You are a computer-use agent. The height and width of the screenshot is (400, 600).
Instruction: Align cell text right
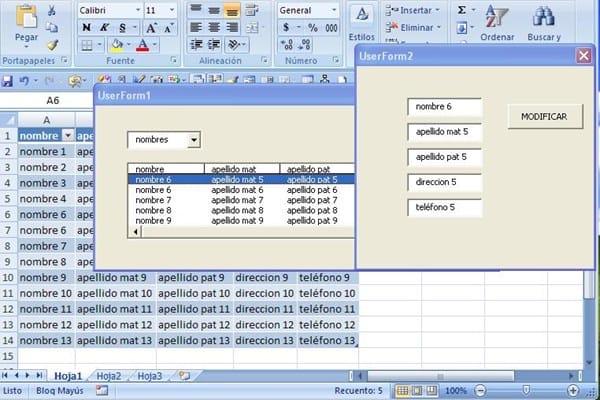tap(232, 28)
